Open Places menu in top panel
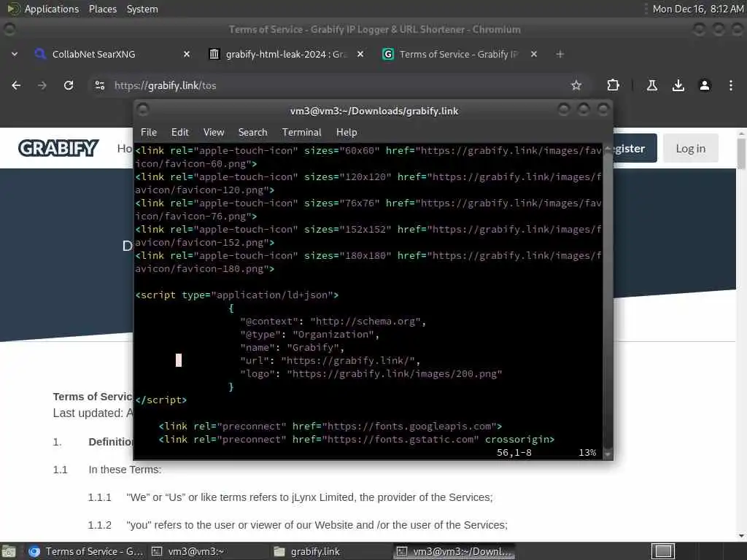This screenshot has height=560, width=747. [x=102, y=9]
